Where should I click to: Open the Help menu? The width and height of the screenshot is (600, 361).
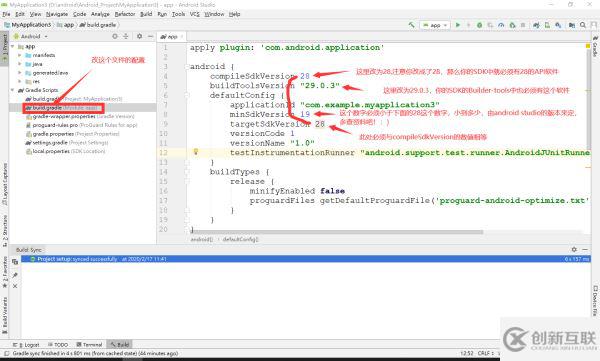235,14
